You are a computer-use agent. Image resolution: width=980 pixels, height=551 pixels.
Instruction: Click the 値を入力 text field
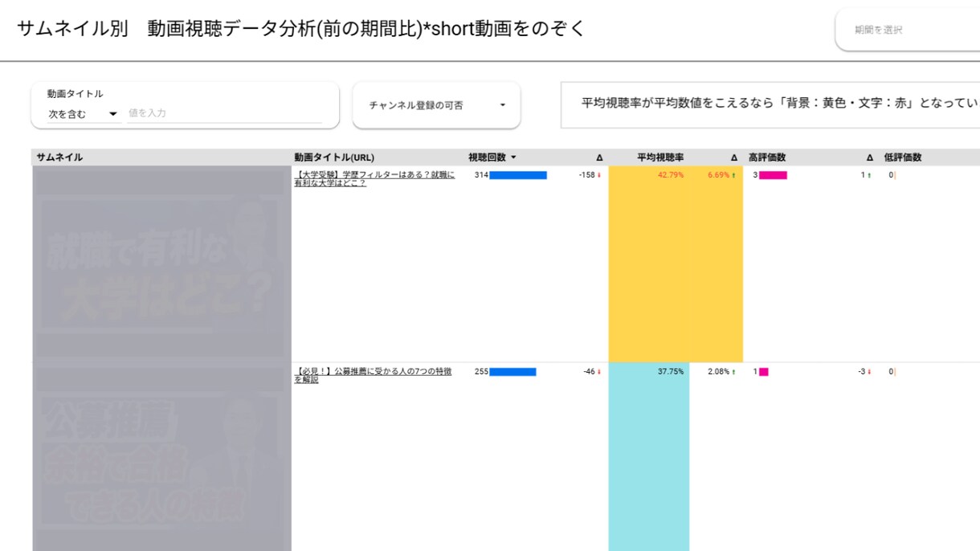(224, 113)
